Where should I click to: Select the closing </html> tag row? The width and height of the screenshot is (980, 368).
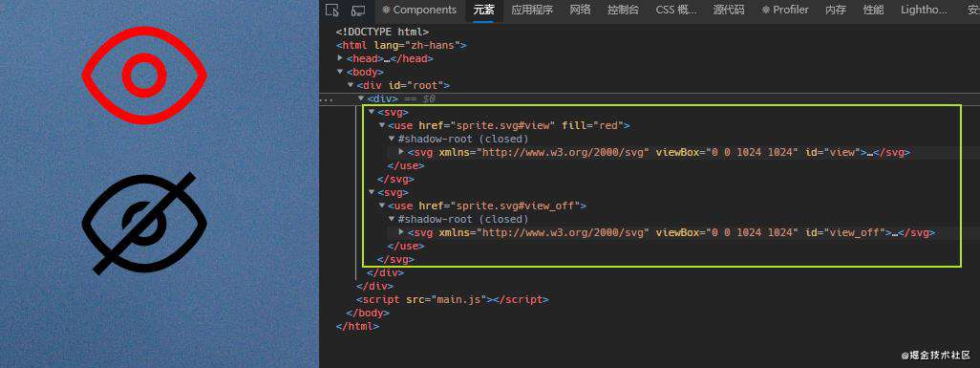pos(357,326)
